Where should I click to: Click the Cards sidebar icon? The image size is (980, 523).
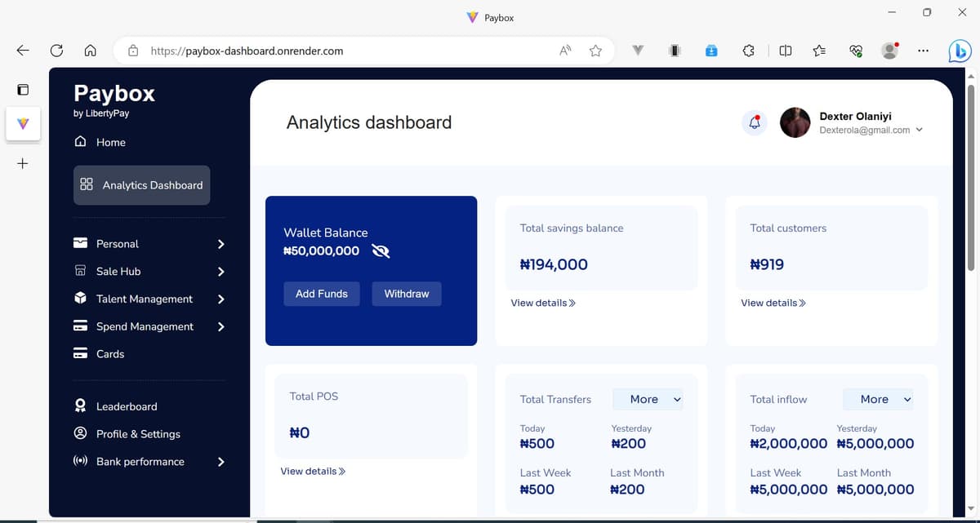point(82,353)
